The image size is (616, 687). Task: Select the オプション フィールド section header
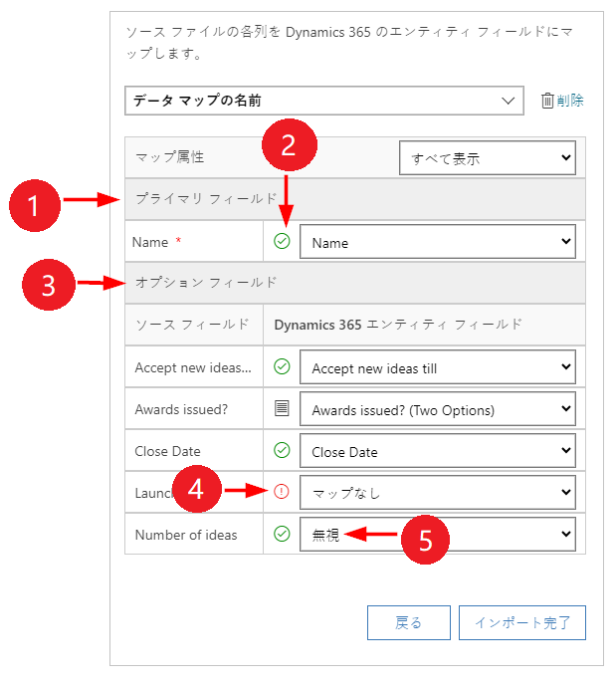pos(207,283)
